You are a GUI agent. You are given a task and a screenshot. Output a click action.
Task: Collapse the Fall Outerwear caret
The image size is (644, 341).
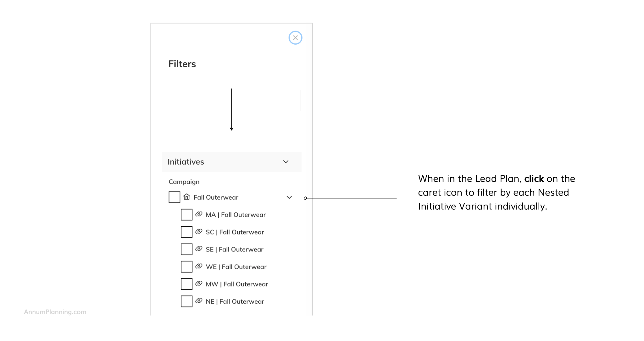pyautogui.click(x=289, y=197)
